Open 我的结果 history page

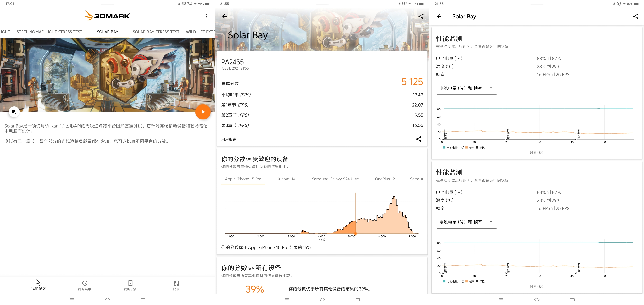85,285
